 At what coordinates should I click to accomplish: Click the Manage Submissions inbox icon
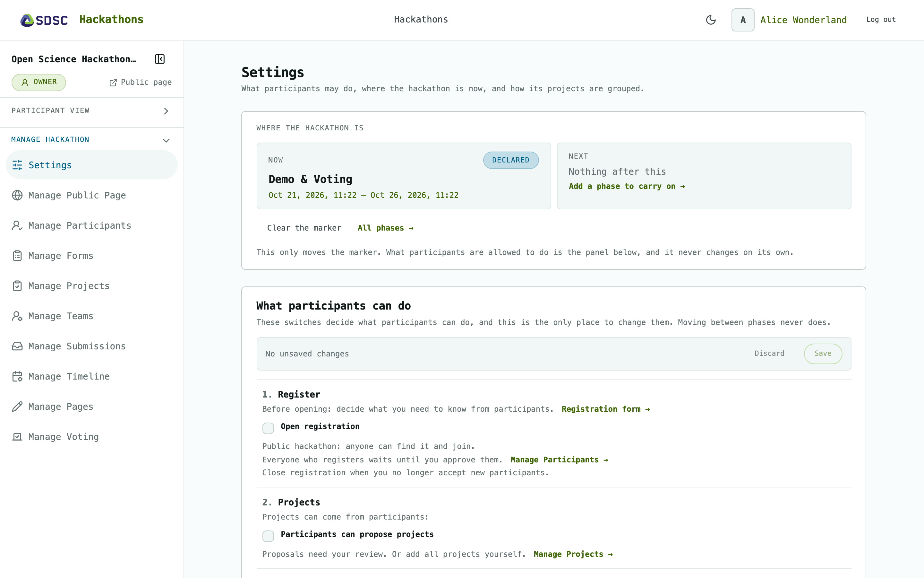click(17, 346)
